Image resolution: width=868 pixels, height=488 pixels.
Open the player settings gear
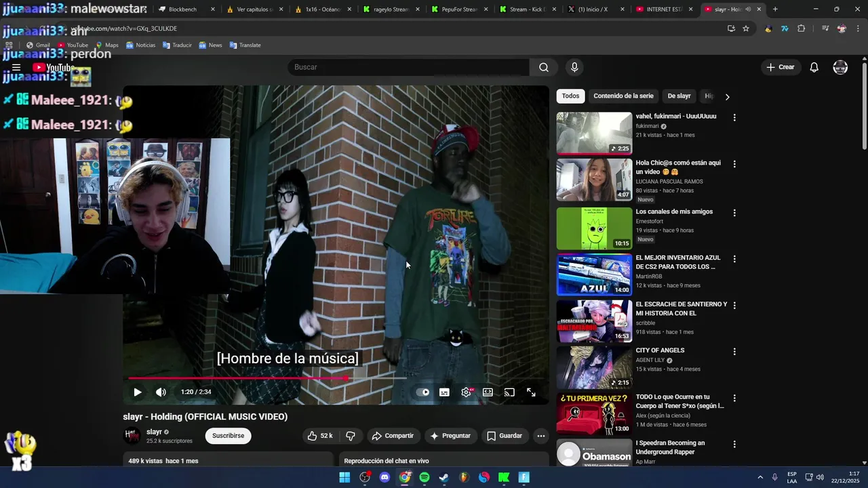pos(466,392)
